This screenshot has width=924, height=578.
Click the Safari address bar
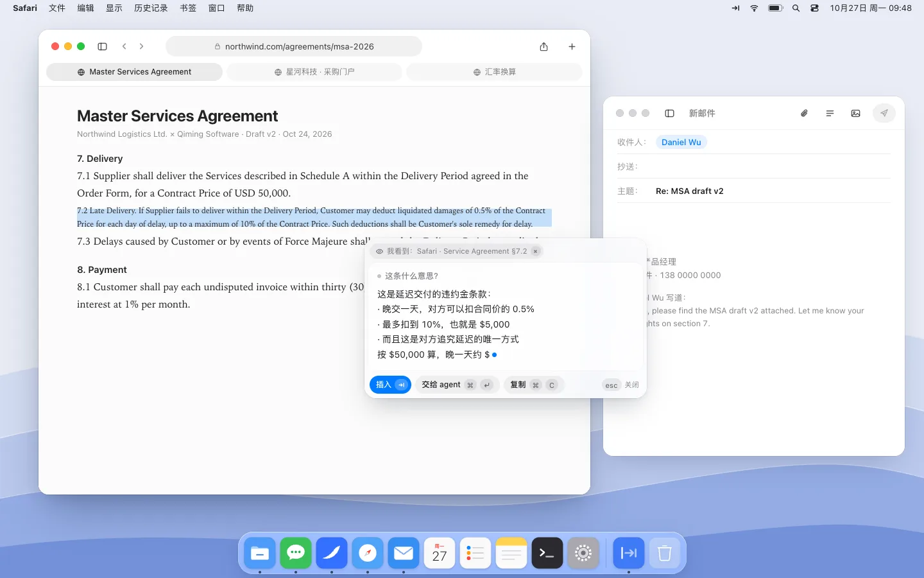(x=294, y=46)
